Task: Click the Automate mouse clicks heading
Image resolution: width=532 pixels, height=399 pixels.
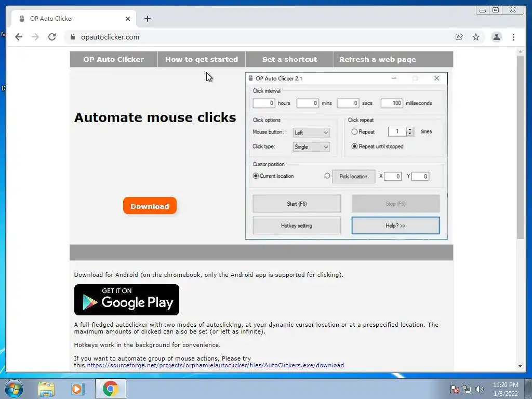Action: [155, 117]
